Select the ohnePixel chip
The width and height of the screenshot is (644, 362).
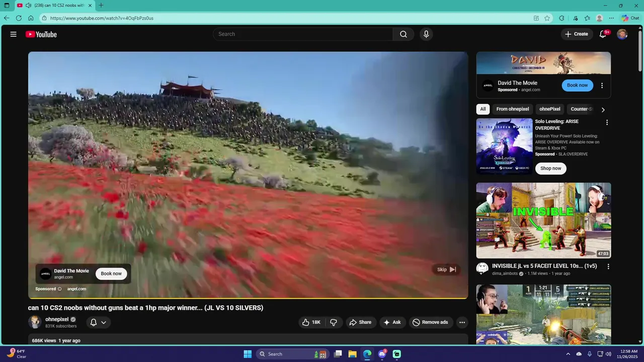[550, 109]
